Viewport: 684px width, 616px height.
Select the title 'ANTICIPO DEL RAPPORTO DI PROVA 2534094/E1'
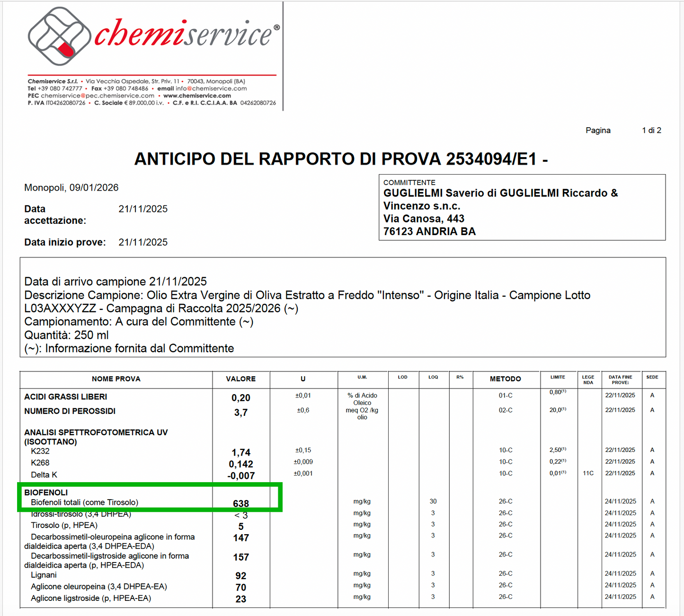(336, 159)
